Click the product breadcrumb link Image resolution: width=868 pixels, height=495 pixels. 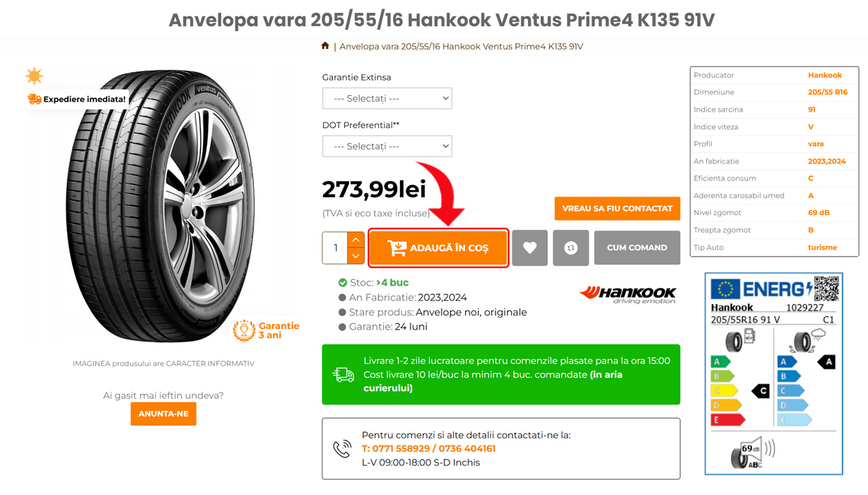point(461,47)
